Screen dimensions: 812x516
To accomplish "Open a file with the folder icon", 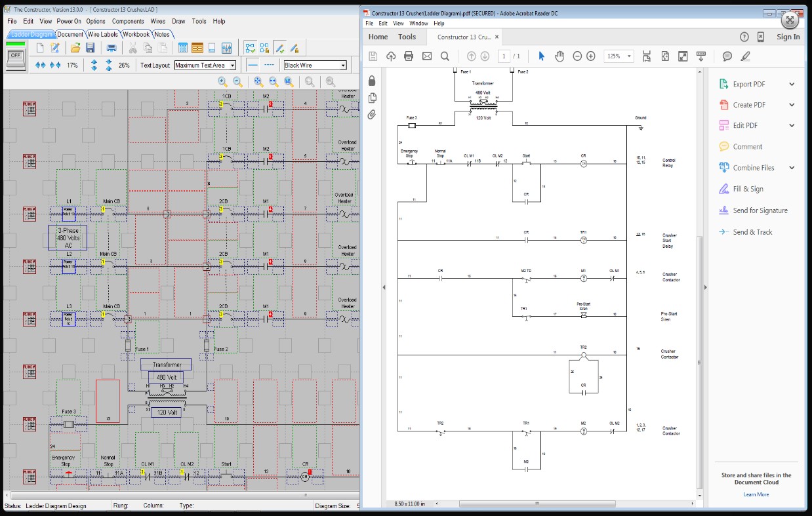I will 75,48.
